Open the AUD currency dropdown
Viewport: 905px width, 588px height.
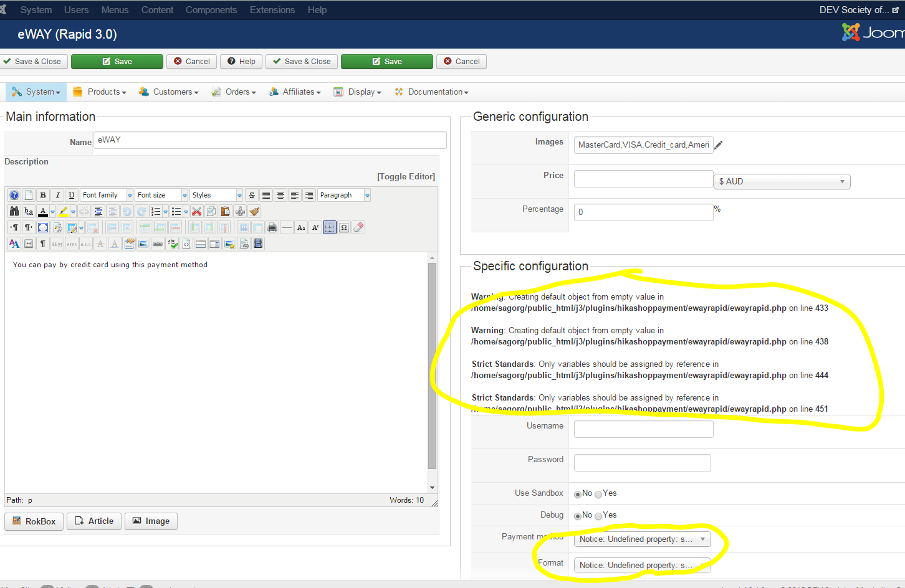(782, 181)
